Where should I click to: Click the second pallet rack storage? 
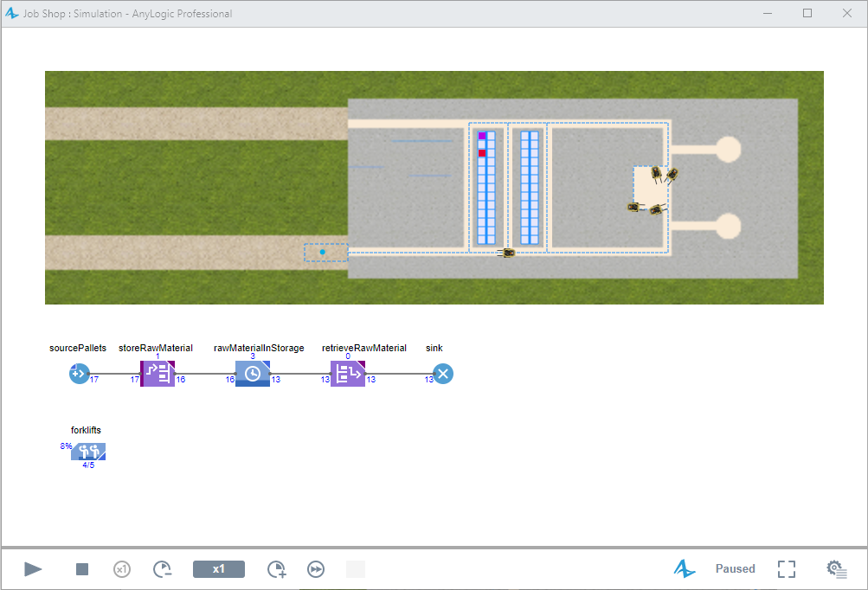(x=530, y=188)
